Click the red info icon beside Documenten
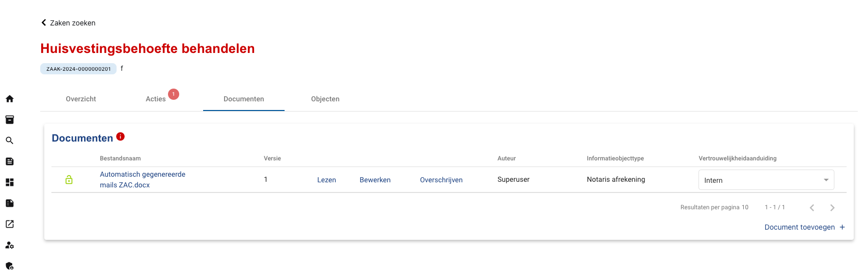The image size is (868, 277). [x=121, y=136]
